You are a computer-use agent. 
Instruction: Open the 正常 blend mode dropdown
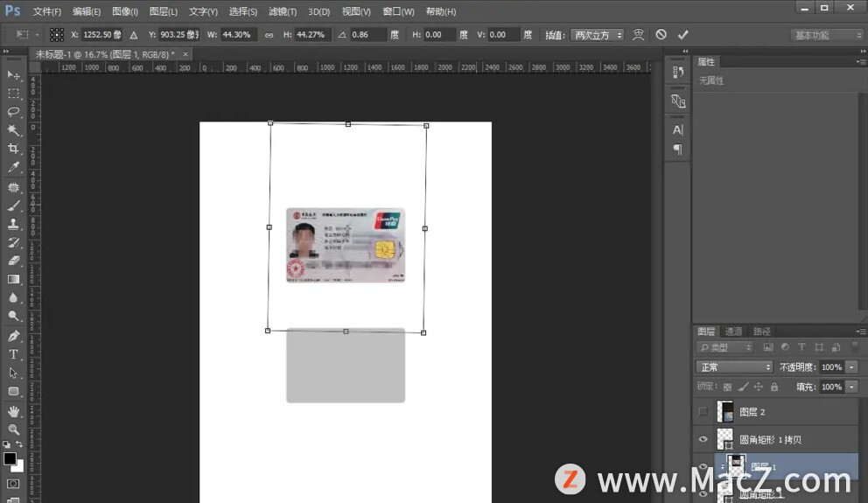click(x=734, y=367)
